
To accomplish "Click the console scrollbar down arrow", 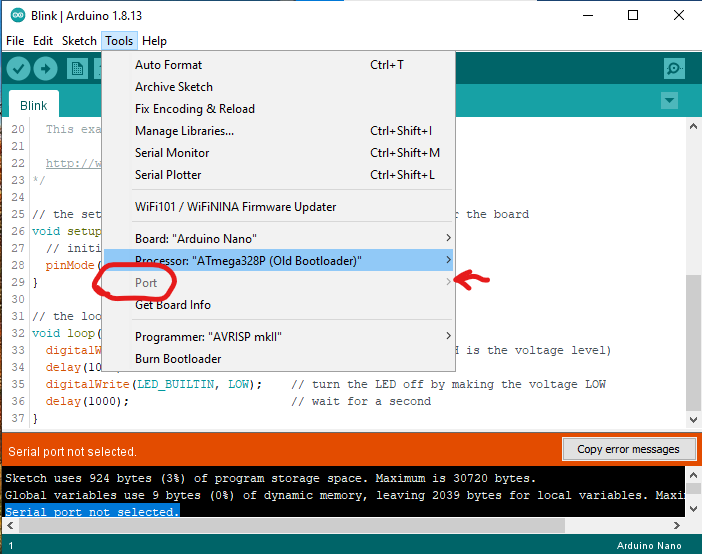I will pyautogui.click(x=693, y=508).
